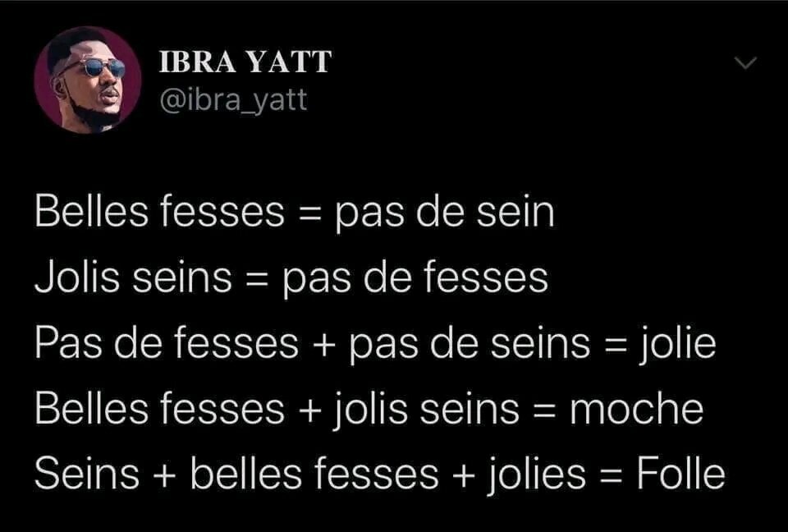This screenshot has width=788, height=532.
Task: Select "pas de fesses" ending the second line
Action: tap(415, 278)
